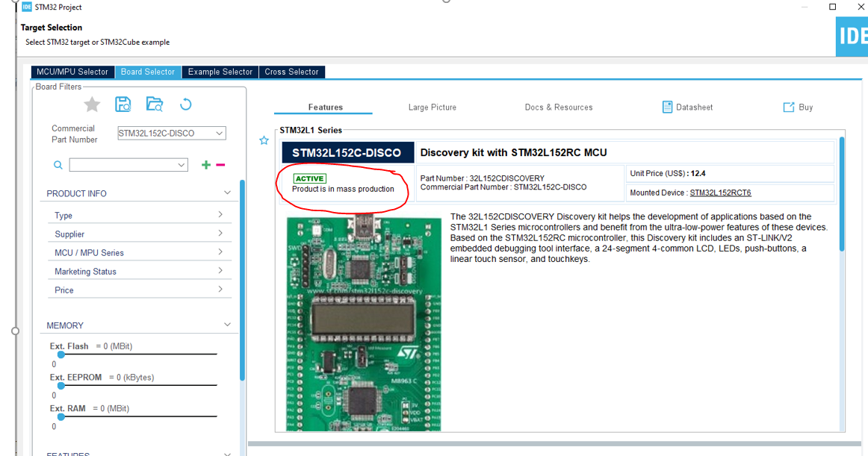Click the search magnifier icon

tap(58, 164)
